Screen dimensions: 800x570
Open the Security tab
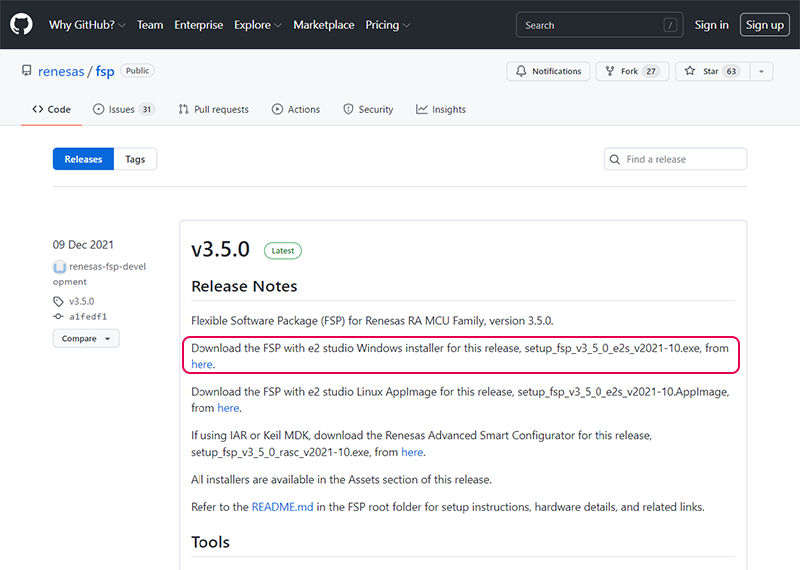[x=368, y=109]
